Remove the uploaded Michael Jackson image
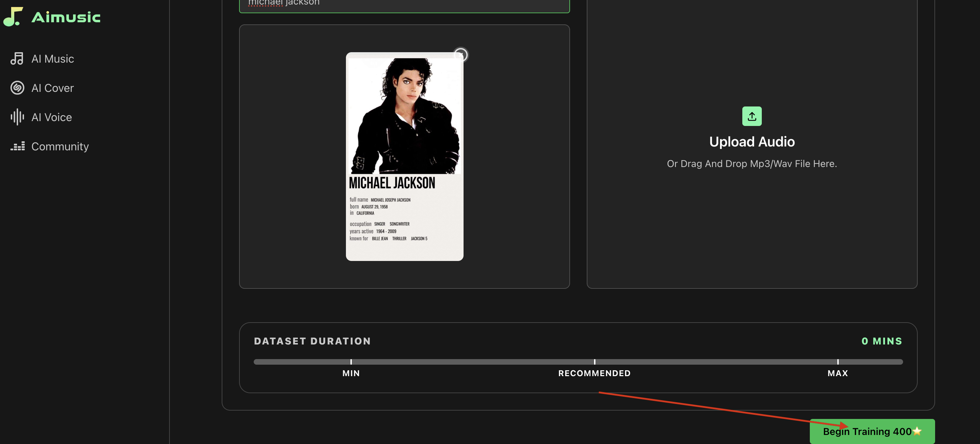This screenshot has height=444, width=980. [460, 55]
